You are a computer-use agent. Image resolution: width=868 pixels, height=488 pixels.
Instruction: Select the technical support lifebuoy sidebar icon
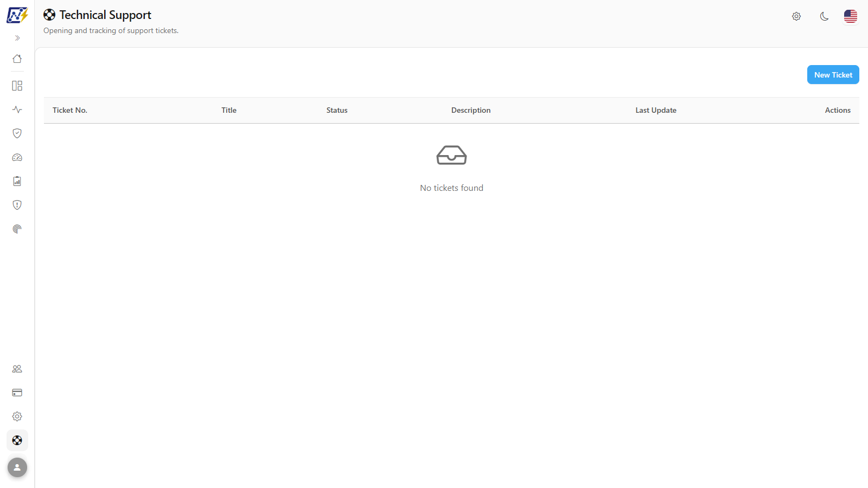[x=17, y=440]
